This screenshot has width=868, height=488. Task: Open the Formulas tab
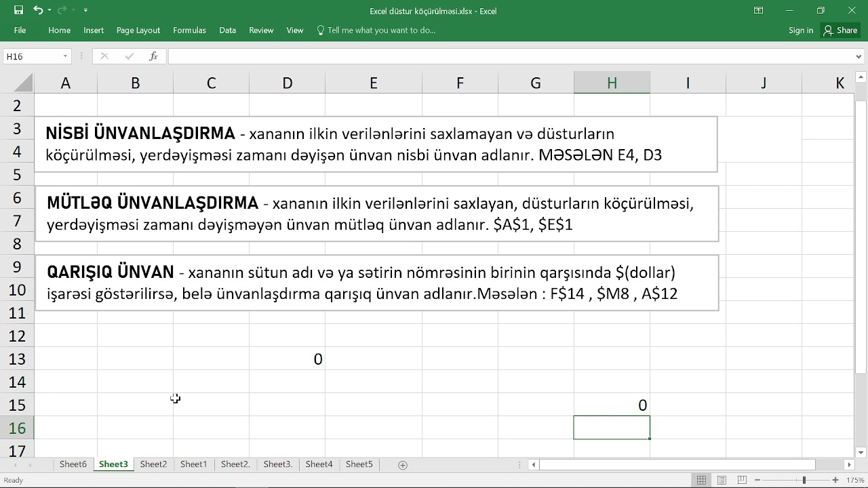point(189,30)
